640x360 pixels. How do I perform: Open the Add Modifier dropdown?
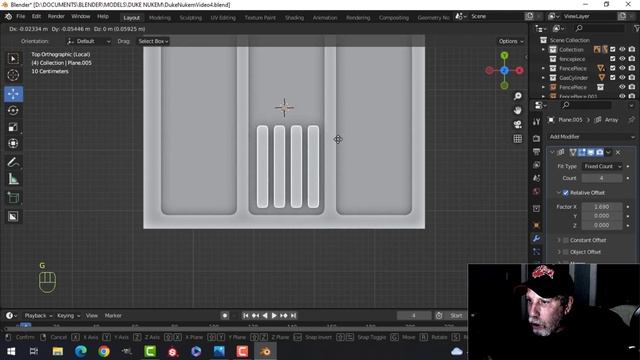(591, 137)
